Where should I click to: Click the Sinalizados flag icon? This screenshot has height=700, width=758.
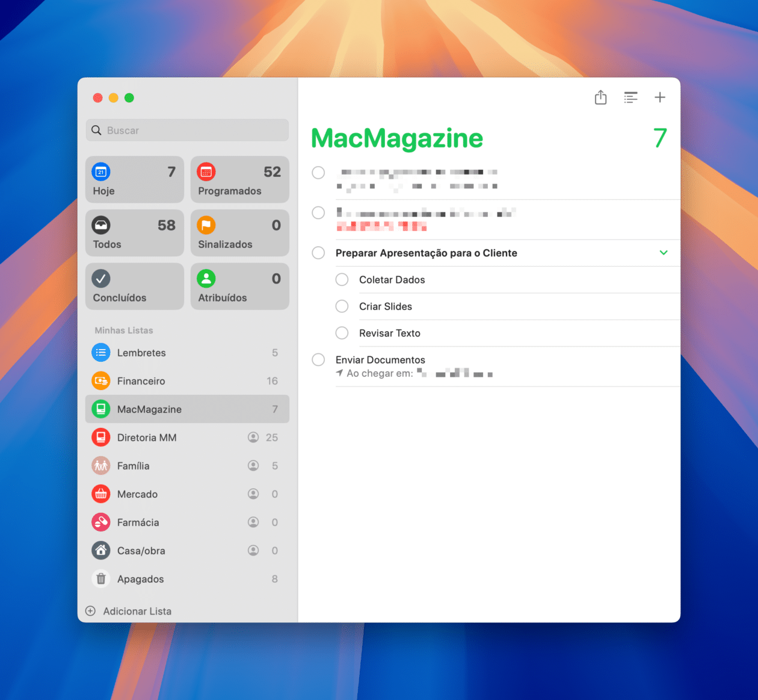206,225
